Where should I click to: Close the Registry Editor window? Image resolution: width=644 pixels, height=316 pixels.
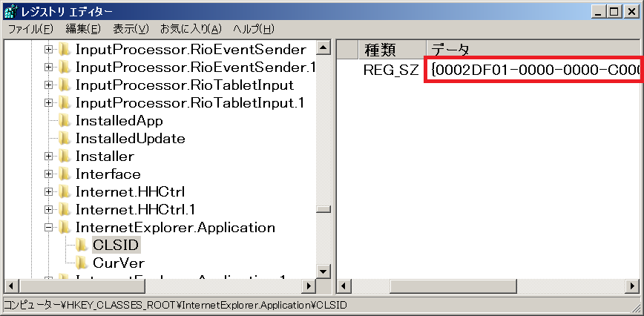[631, 13]
